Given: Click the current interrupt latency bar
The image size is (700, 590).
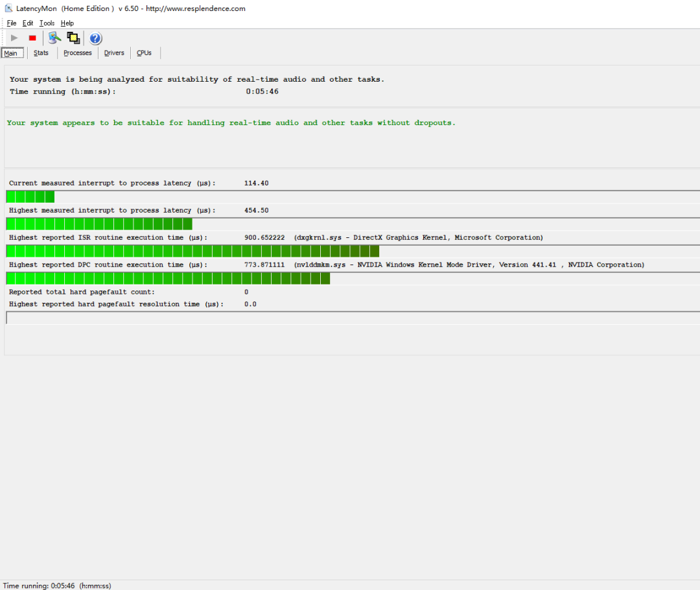Looking at the screenshot, I should (x=353, y=196).
